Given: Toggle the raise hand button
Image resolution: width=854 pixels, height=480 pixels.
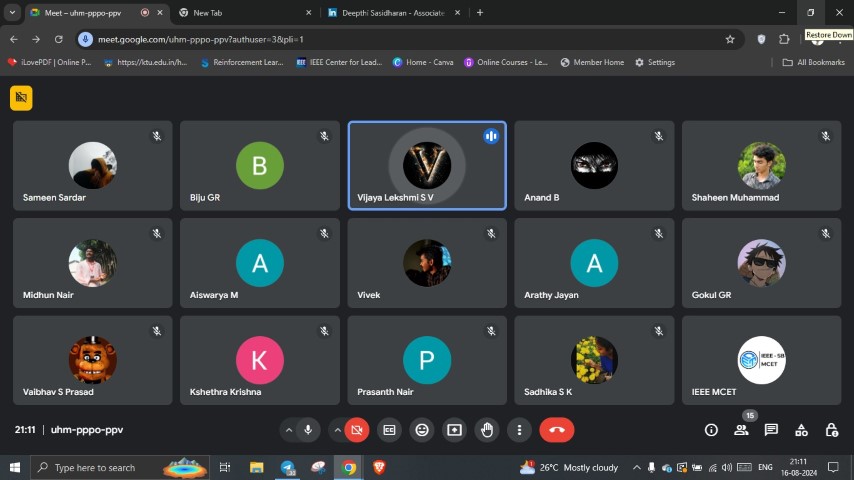Looking at the screenshot, I should [x=487, y=430].
